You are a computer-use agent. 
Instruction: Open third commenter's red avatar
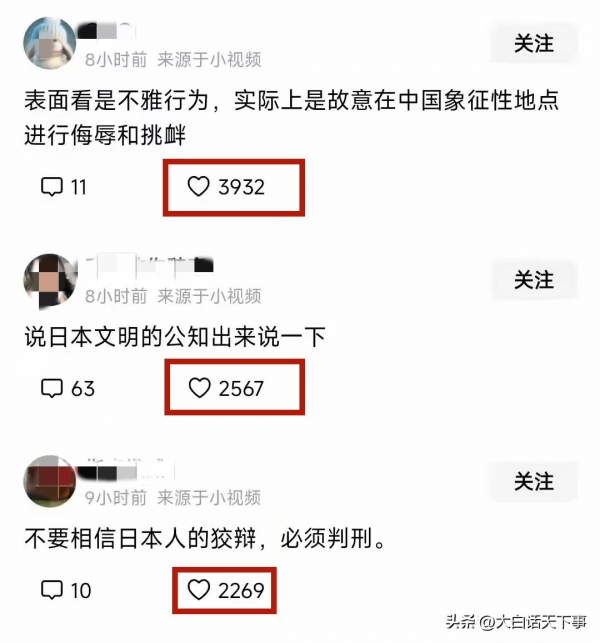tap(50, 481)
